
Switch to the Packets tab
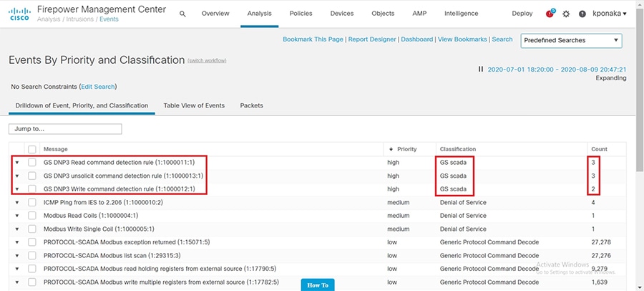(x=251, y=105)
